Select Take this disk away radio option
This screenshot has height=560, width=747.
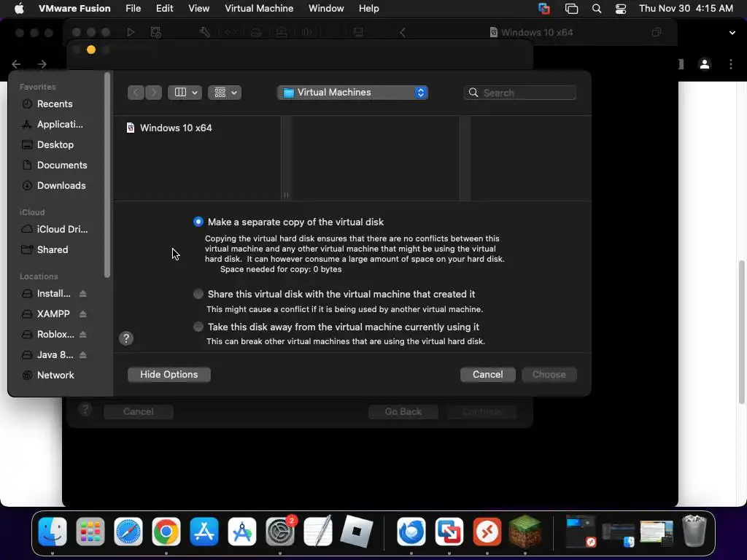198,327
